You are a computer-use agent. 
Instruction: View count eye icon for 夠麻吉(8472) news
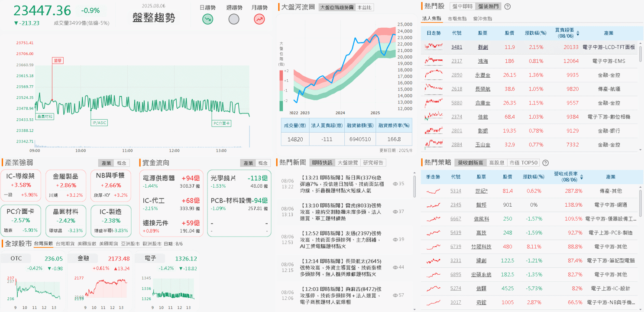(395, 295)
